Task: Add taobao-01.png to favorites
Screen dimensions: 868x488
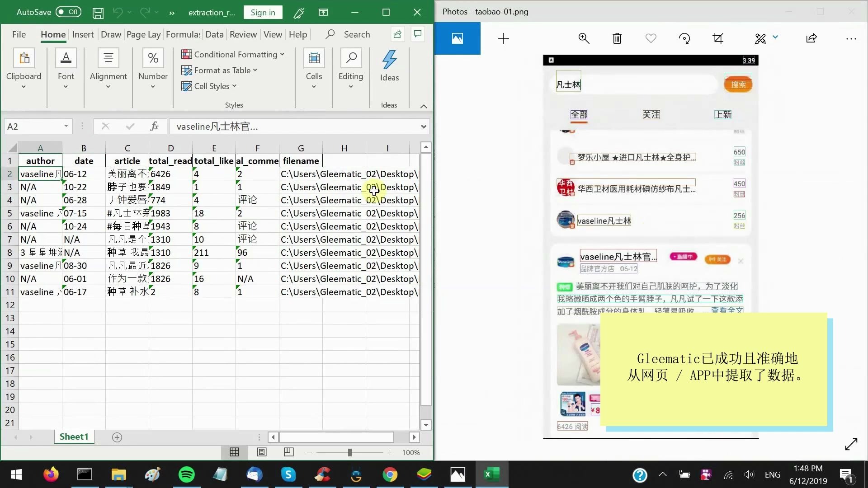Action: click(651, 38)
